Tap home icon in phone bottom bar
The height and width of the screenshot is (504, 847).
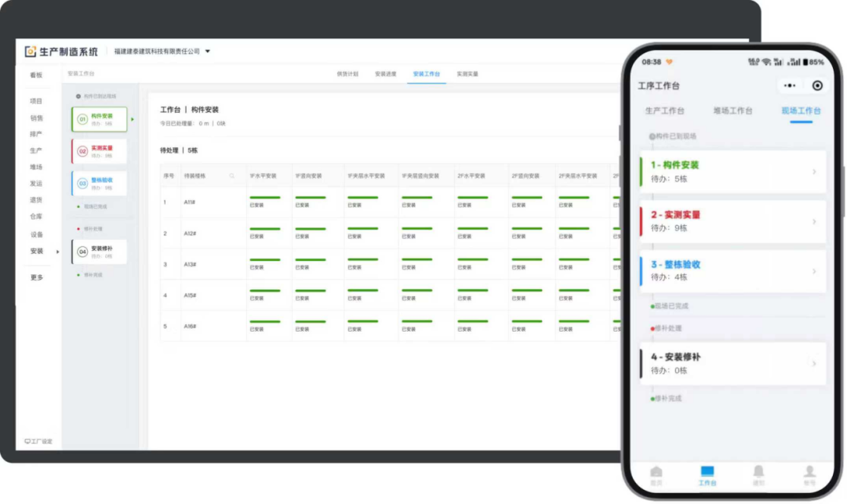pyautogui.click(x=656, y=472)
